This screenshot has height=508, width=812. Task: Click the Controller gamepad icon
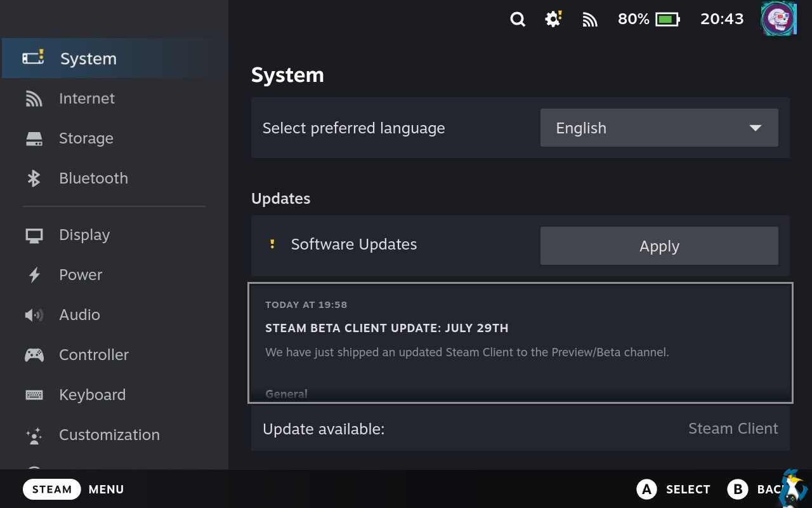(x=34, y=355)
